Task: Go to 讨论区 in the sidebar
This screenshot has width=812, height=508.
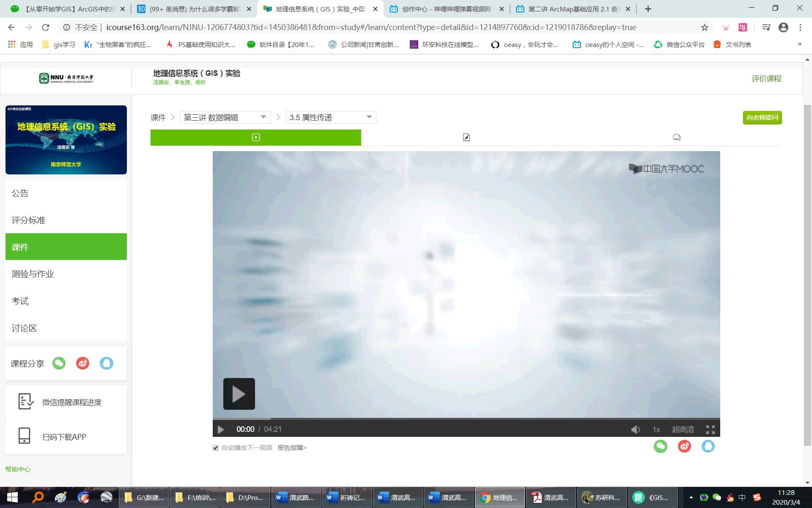Action: pyautogui.click(x=24, y=328)
